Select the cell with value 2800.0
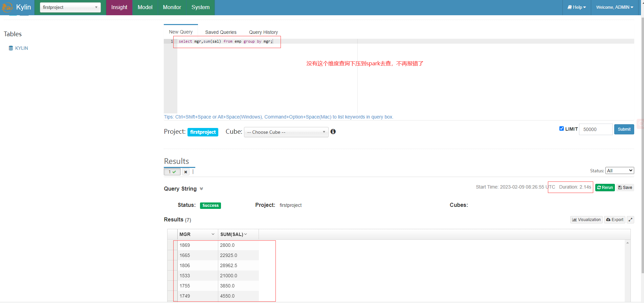 click(238, 245)
